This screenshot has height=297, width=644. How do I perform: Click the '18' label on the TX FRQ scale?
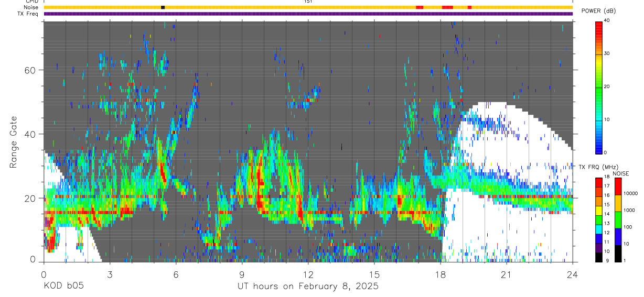606,178
